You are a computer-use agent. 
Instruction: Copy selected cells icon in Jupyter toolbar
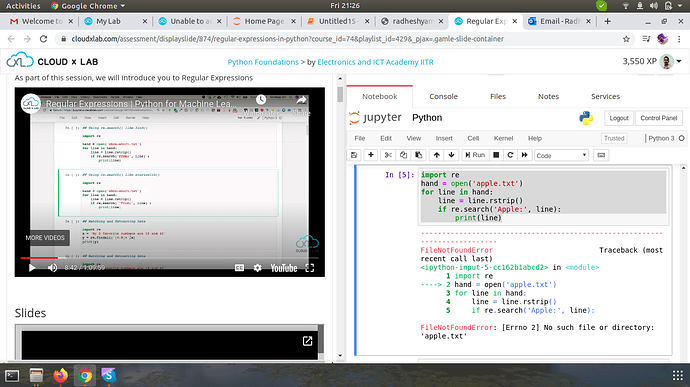tap(403, 155)
